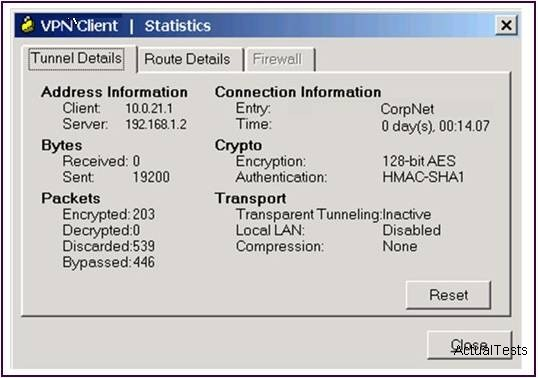Click the Crypto section heading
The height and width of the screenshot is (378, 538).
coord(238,145)
